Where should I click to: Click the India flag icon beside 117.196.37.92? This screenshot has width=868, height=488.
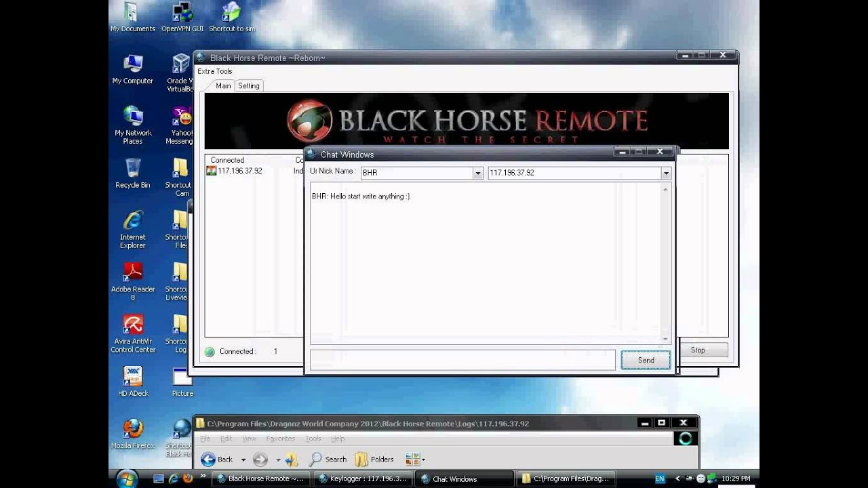tap(211, 171)
